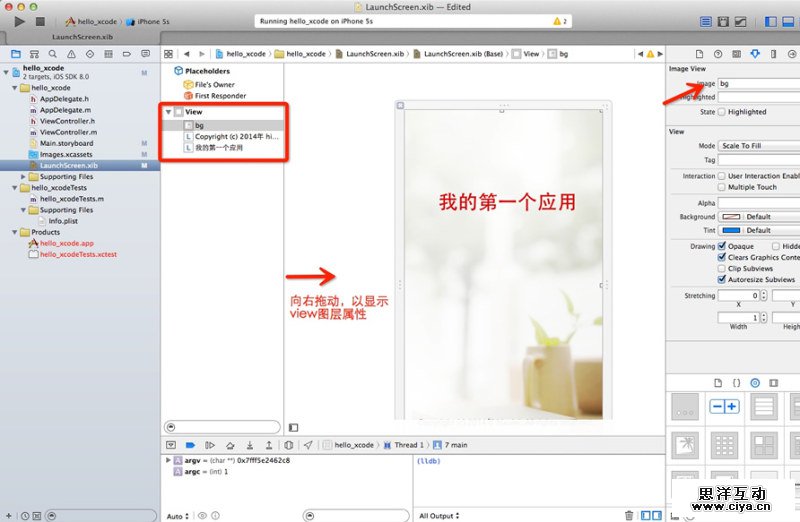Show the Object library icon
The height and width of the screenshot is (522, 800).
[755, 383]
